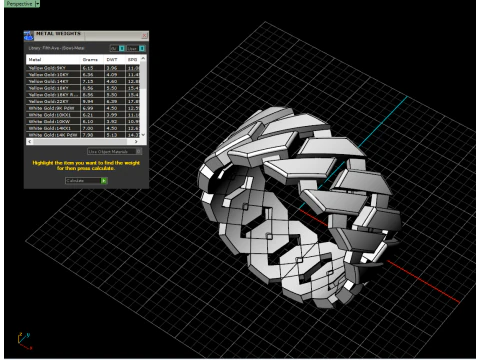Click the DWT column header
This screenshot has width=480, height=360.
coord(114,59)
